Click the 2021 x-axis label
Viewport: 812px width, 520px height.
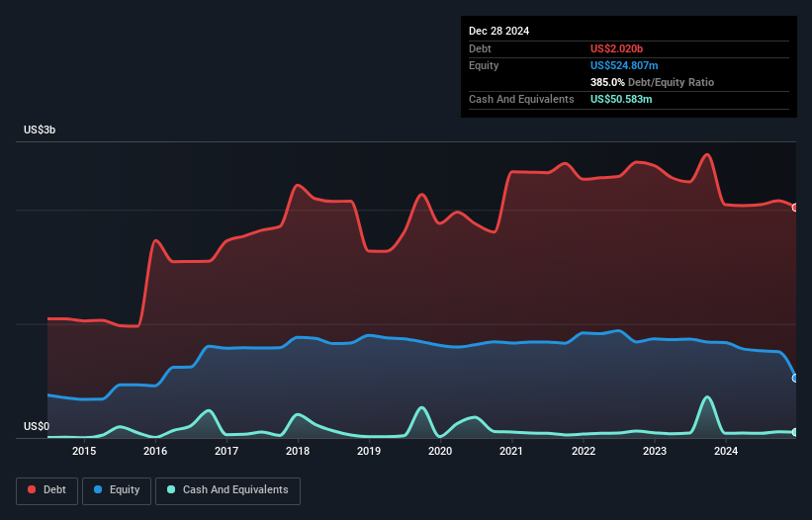(x=511, y=451)
